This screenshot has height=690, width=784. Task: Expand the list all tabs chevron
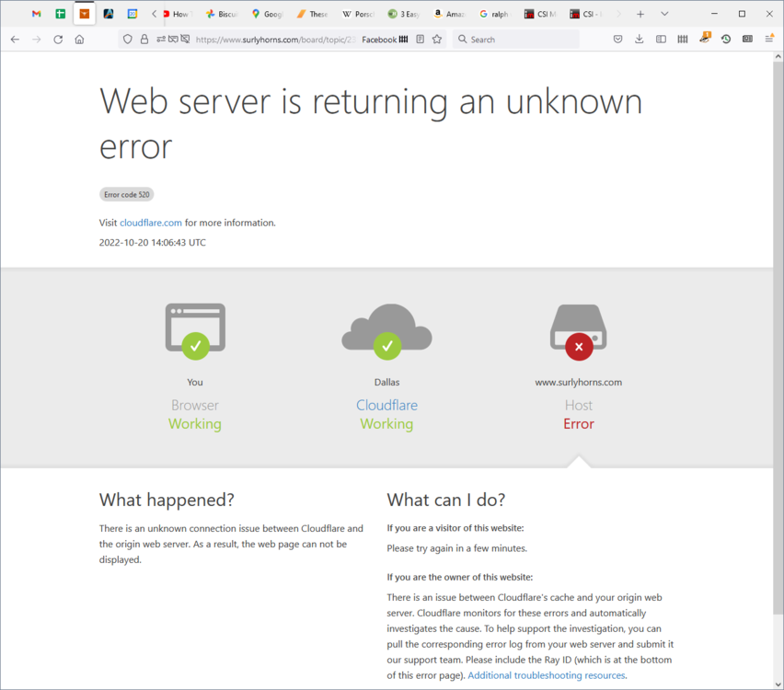(664, 14)
